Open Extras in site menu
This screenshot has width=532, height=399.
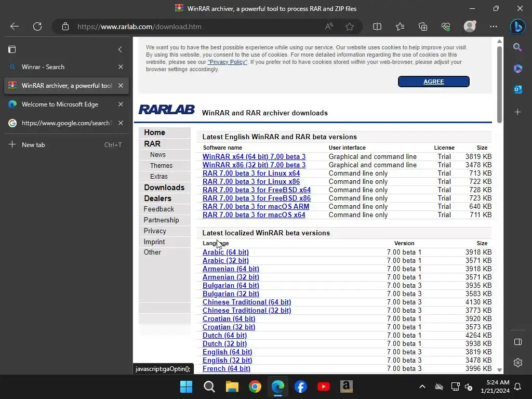[x=159, y=177]
